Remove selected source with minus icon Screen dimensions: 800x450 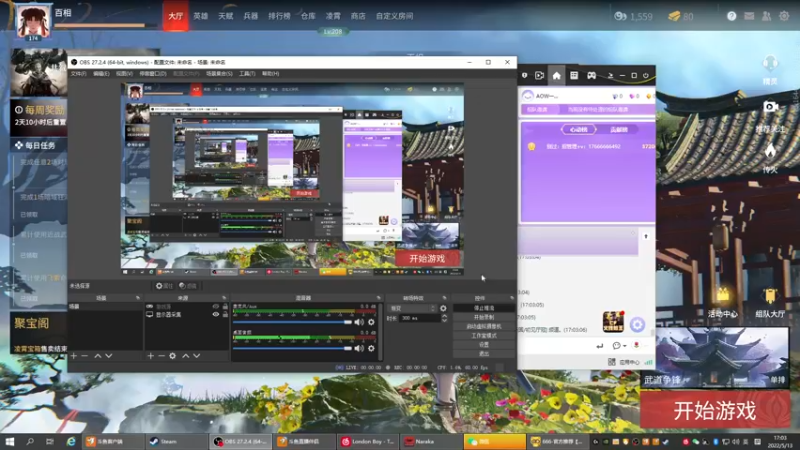pos(161,356)
